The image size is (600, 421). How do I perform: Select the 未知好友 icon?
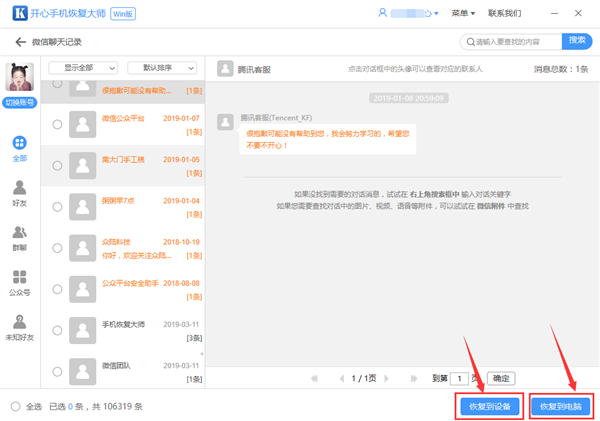coord(20,322)
